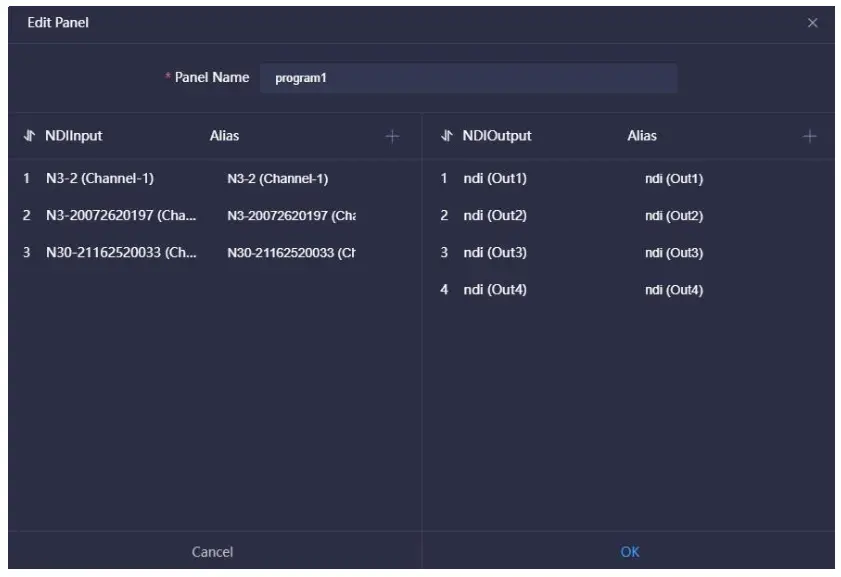The width and height of the screenshot is (841, 577).
Task: Click the sort icon beside NDIInput
Action: point(29,136)
